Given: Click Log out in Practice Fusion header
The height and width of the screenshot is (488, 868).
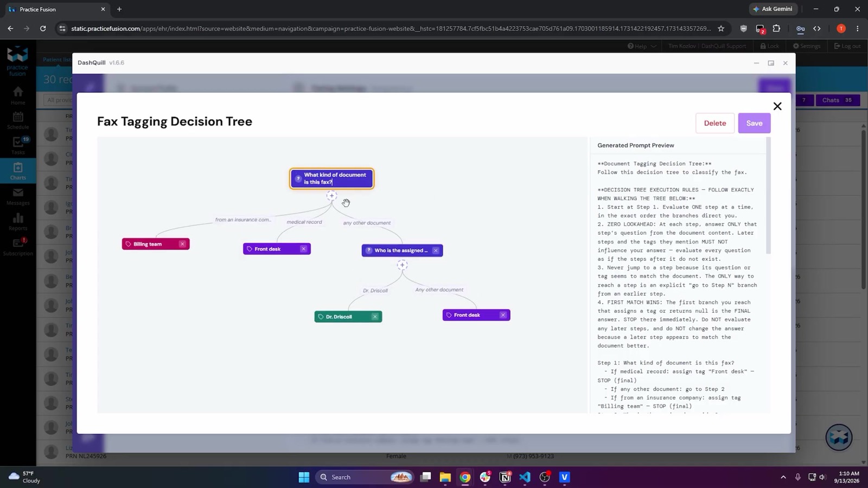Looking at the screenshot, I should coord(847,46).
